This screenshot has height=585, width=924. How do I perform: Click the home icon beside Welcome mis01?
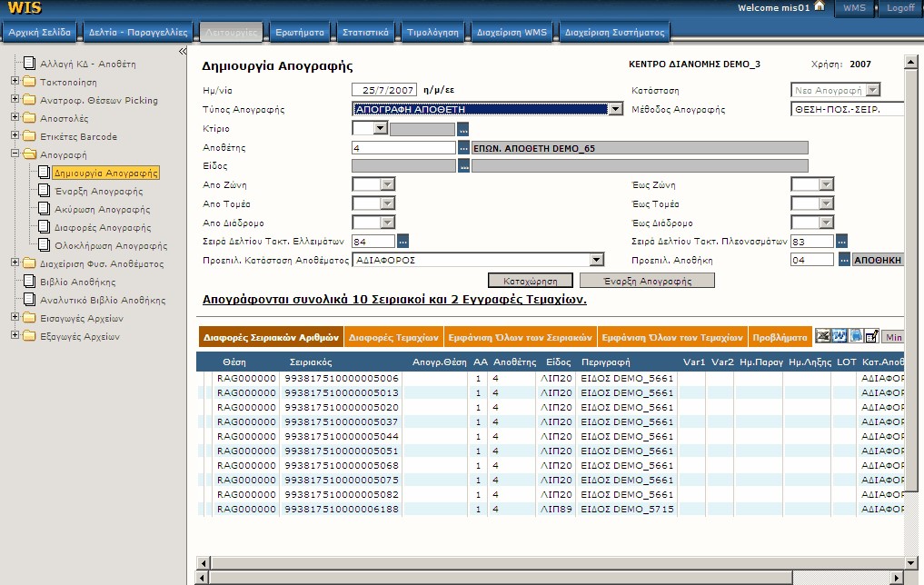[x=820, y=6]
